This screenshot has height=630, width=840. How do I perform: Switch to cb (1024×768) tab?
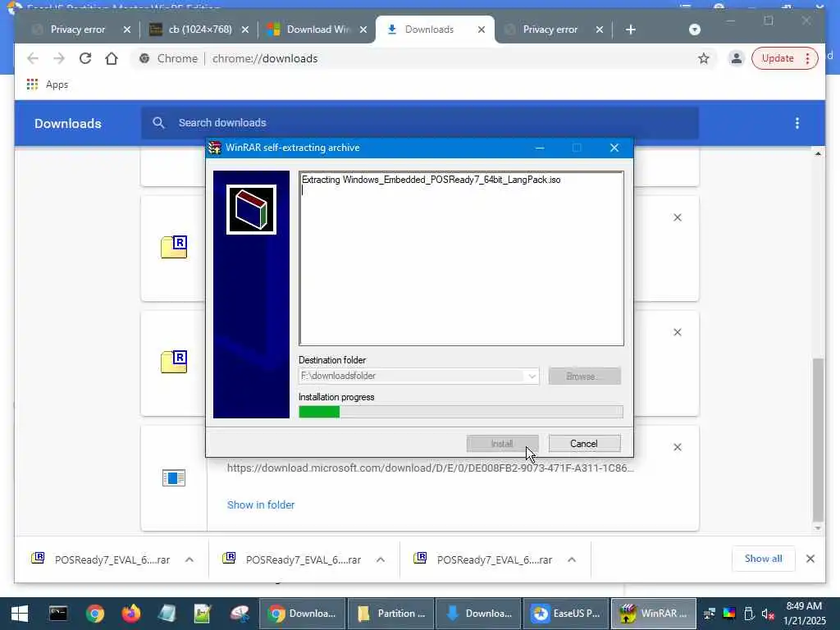point(200,30)
